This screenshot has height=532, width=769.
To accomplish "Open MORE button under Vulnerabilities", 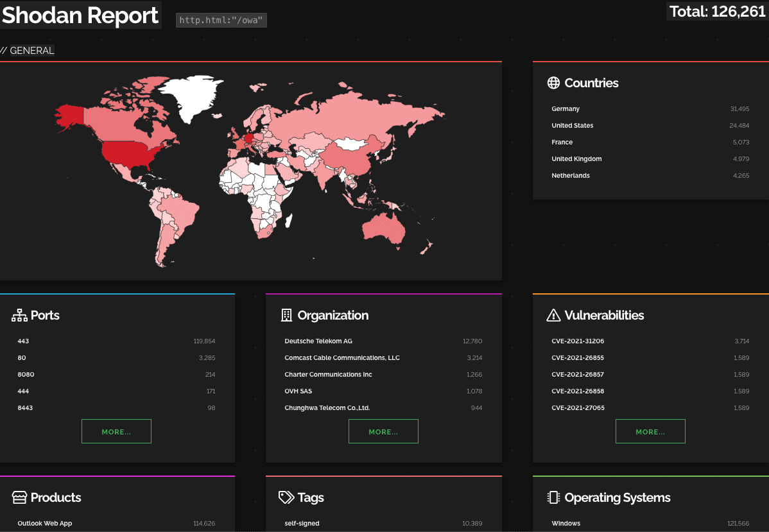I will tap(650, 431).
